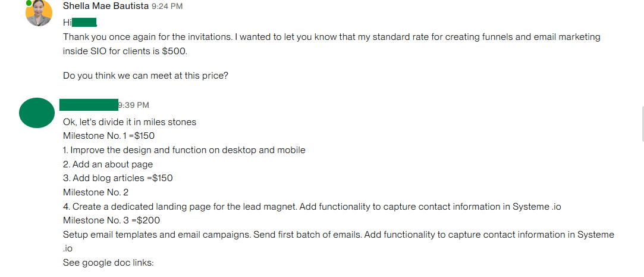Open Shella Mae Bautista's name link
Image resolution: width=644 pixels, height=277 pixels.
(105, 6)
